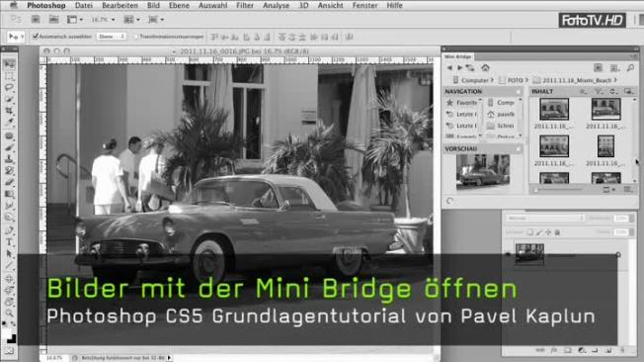Select the Horizontal Type tool
Viewport: 644px width, 362px height.
(9, 242)
